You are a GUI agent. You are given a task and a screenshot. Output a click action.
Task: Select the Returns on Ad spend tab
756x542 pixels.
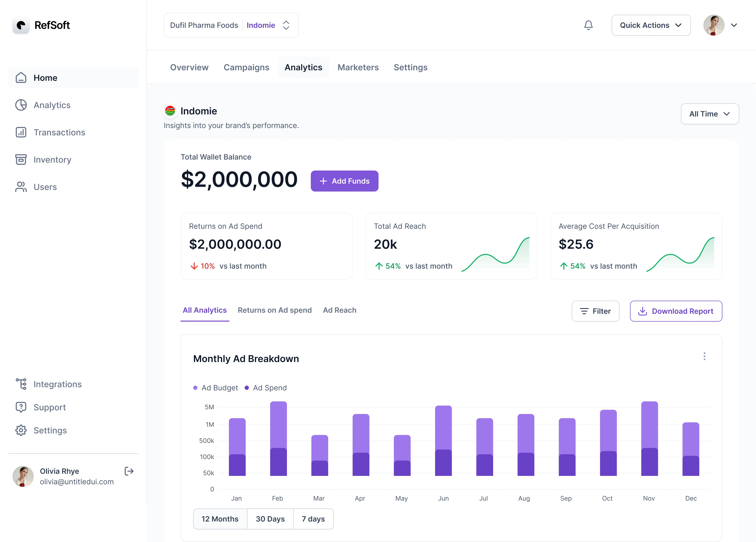coord(275,310)
